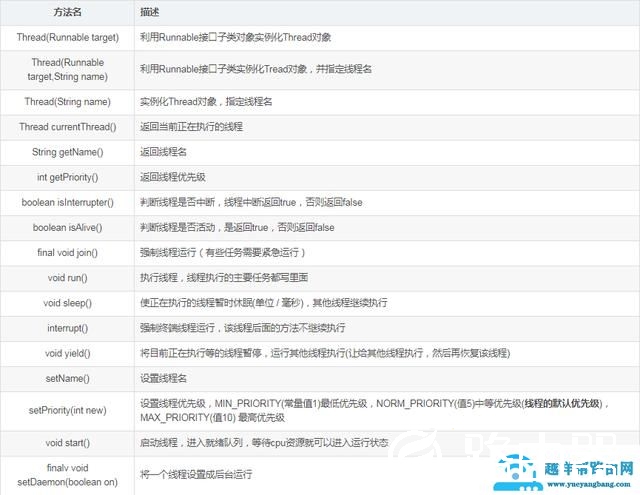The image size is (640, 495).
Task: Click 'setPriority(int new)' method cell
Action: [x=67, y=411]
